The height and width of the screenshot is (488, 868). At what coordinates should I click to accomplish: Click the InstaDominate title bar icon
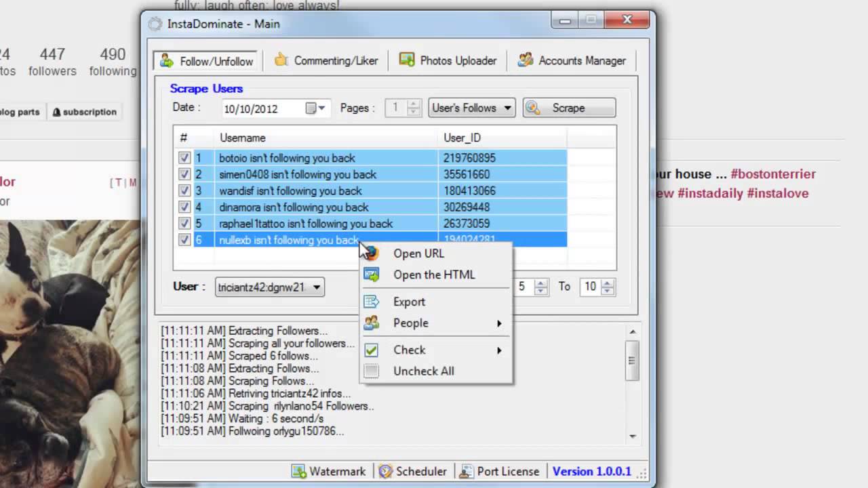[x=155, y=24]
